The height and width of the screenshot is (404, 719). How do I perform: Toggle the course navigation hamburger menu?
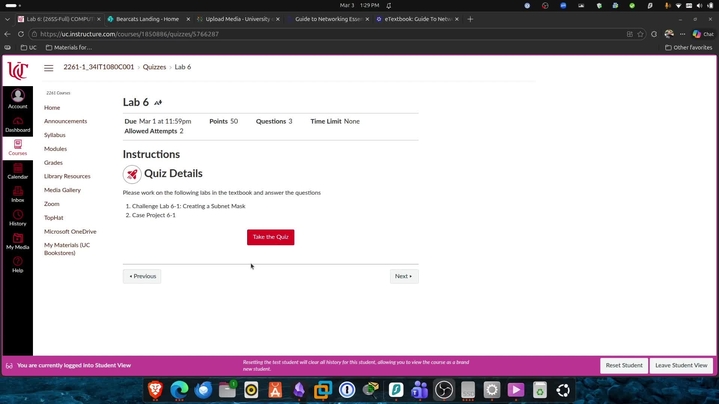tap(48, 68)
